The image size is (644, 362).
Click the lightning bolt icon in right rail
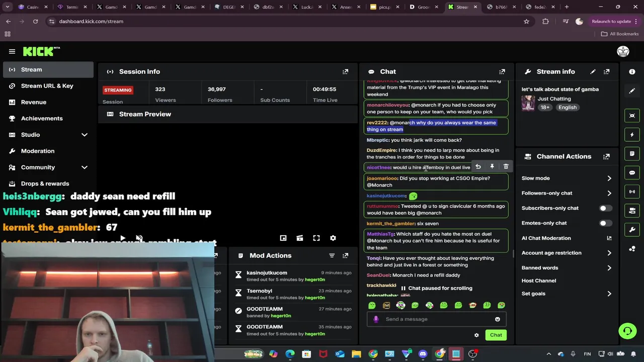[632, 135]
